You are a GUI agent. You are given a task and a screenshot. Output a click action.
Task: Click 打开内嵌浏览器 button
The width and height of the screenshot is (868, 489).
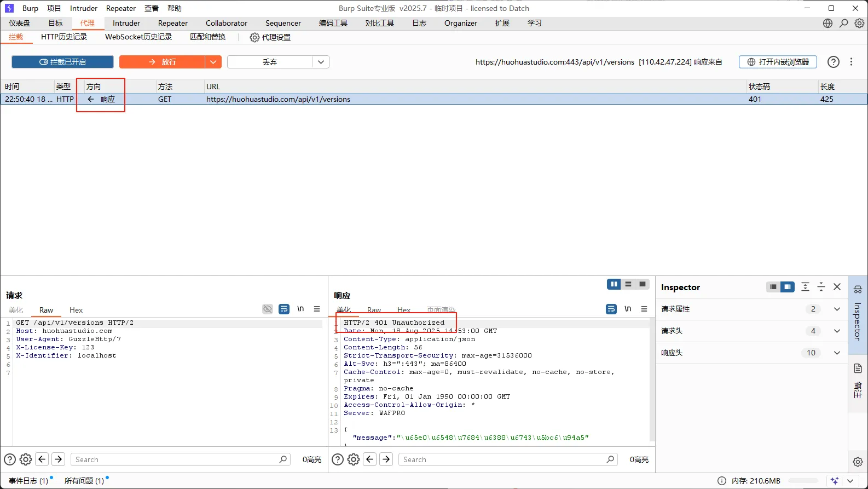coord(778,62)
